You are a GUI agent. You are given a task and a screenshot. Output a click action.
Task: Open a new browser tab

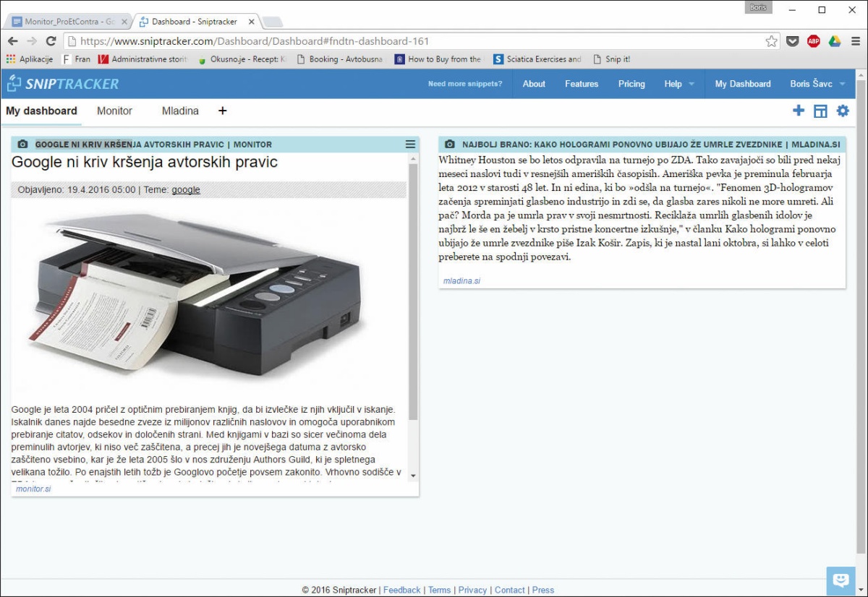pos(273,22)
